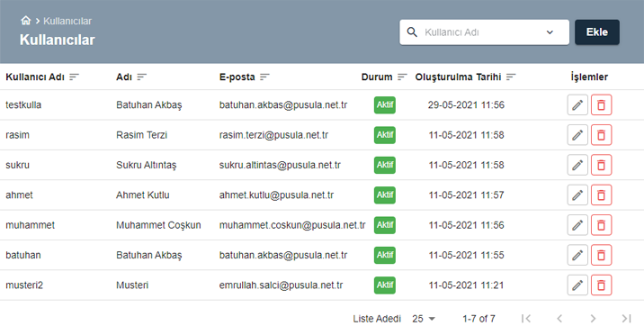Screen dimensions: 644x335
Task: Sort by E-posta column icon
Action: 265,77
